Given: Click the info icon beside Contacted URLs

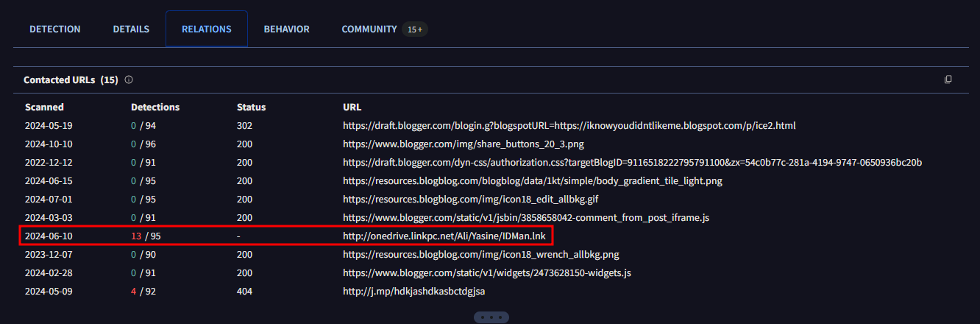Looking at the screenshot, I should coord(129,80).
